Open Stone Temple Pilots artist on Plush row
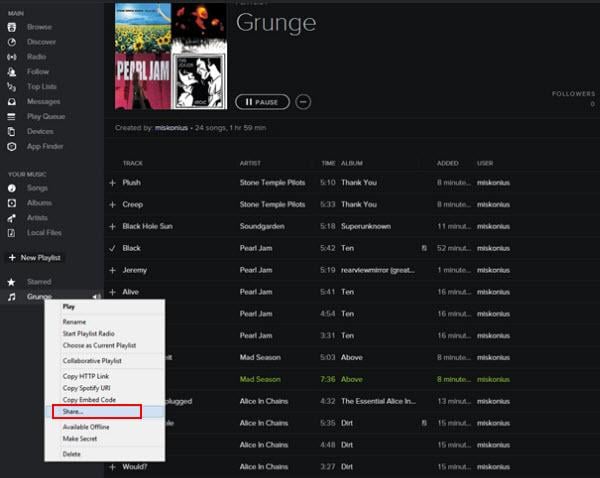The image size is (600, 478). [272, 183]
